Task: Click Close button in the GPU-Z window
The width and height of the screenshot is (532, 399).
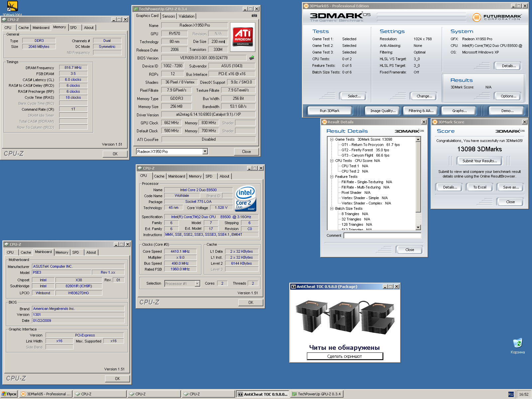Action: click(246, 152)
